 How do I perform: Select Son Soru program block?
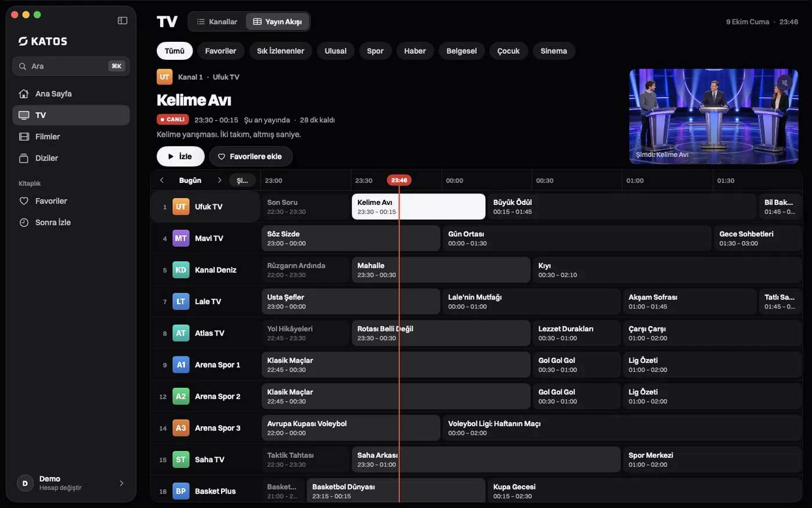coord(305,207)
